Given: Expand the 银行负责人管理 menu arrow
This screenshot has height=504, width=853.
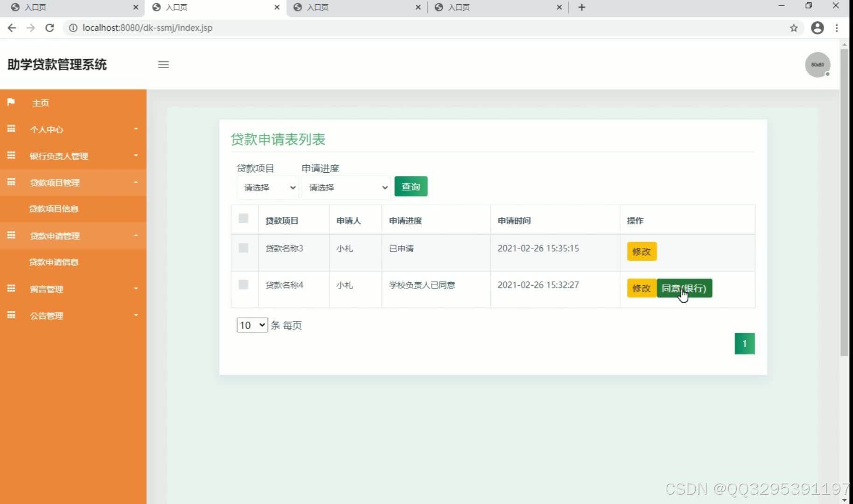Looking at the screenshot, I should pyautogui.click(x=136, y=155).
